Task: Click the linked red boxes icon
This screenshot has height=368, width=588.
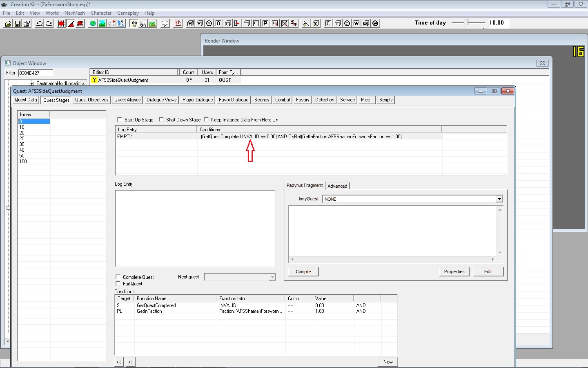Action: click(x=294, y=23)
